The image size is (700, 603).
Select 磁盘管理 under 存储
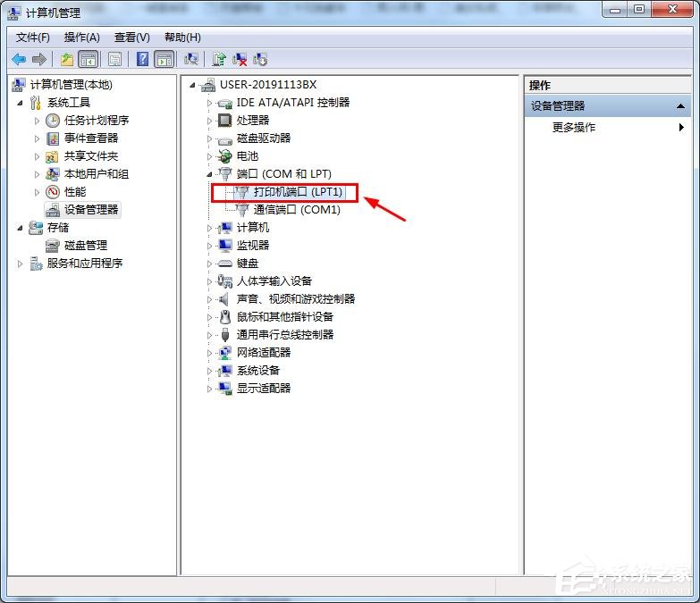[85, 246]
